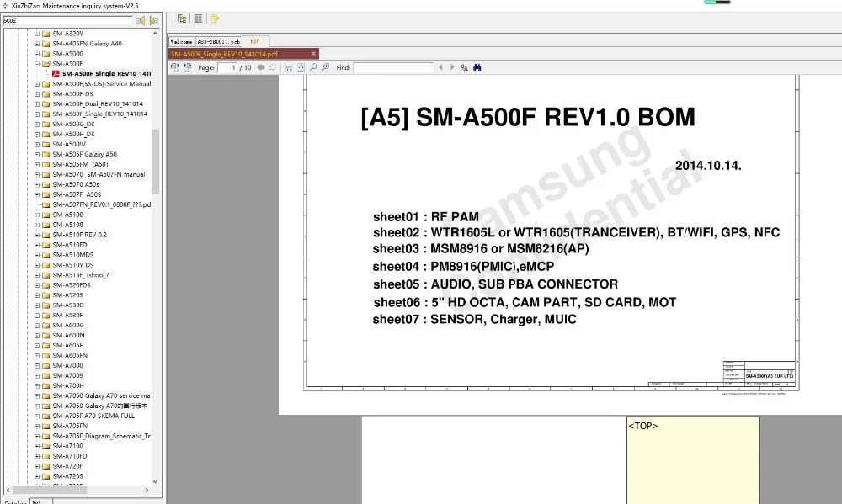Click the fit width icon
Image resolution: width=842 pixels, height=504 pixels.
pos(289,67)
